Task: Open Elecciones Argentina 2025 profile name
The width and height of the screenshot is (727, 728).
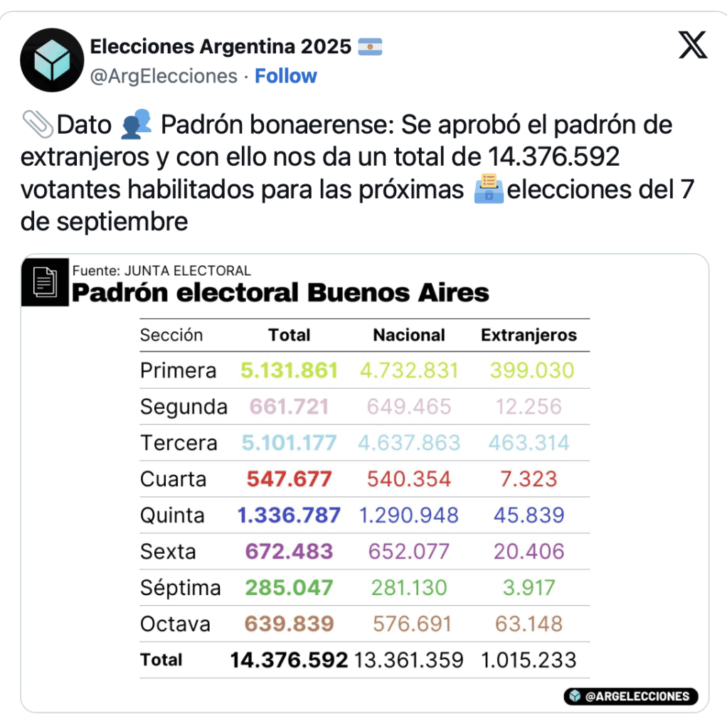Action: tap(221, 46)
